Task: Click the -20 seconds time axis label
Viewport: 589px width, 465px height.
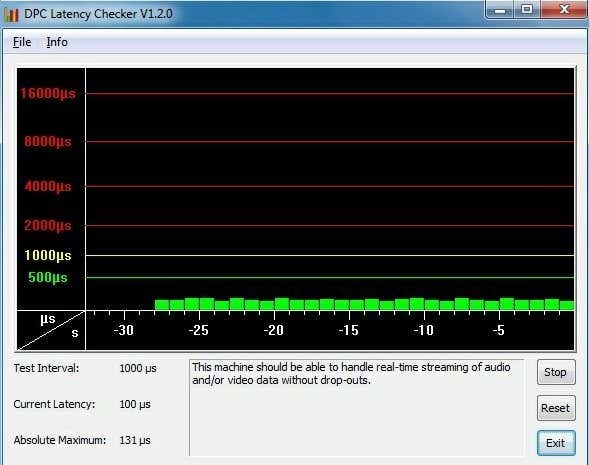Action: tap(273, 330)
